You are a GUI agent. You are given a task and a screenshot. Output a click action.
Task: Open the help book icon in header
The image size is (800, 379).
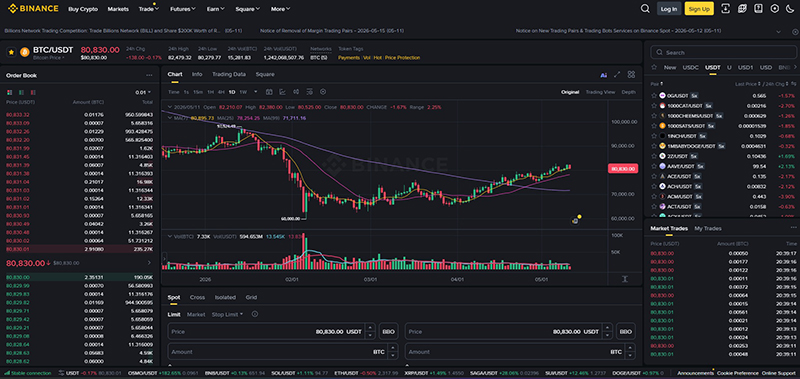[x=759, y=9]
